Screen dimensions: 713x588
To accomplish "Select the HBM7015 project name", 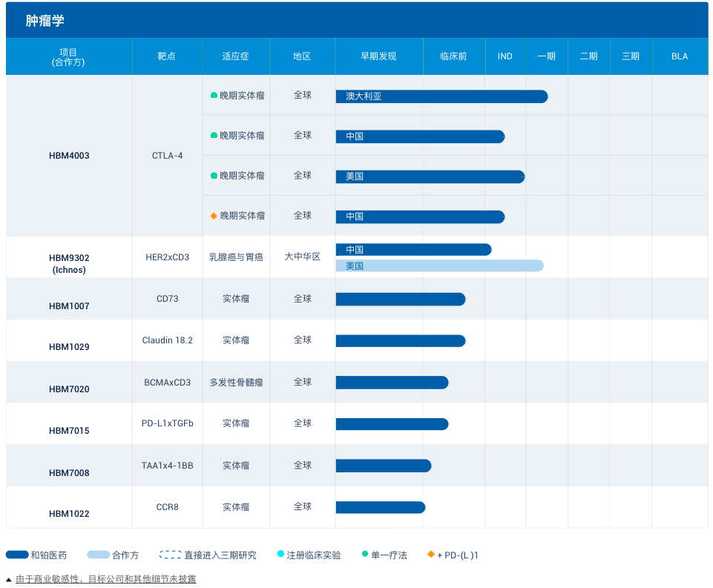I will [x=69, y=431].
